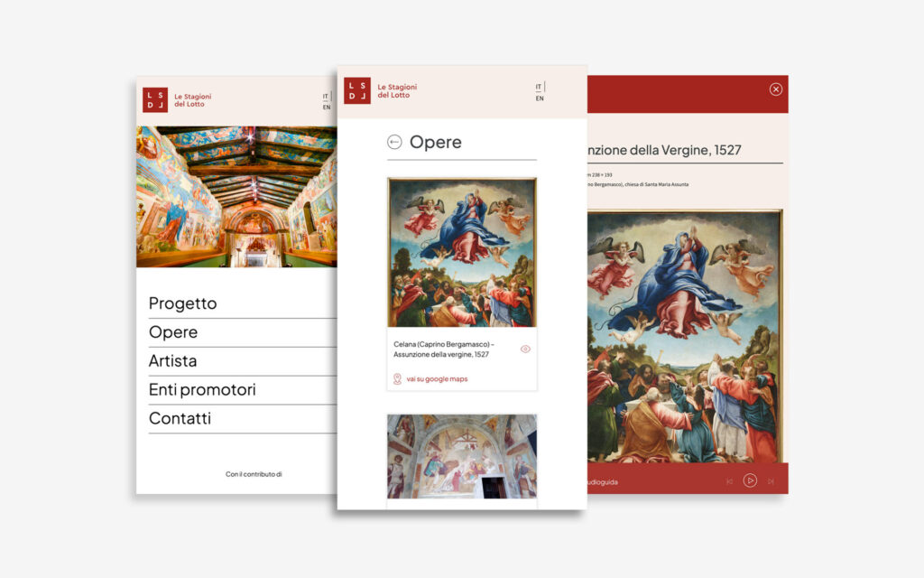Skip to previous audioguide track
The width and height of the screenshot is (924, 578).
729,481
